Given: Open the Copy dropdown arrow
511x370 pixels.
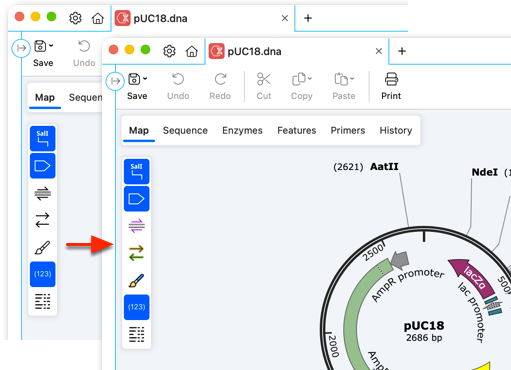Looking at the screenshot, I should tap(310, 79).
